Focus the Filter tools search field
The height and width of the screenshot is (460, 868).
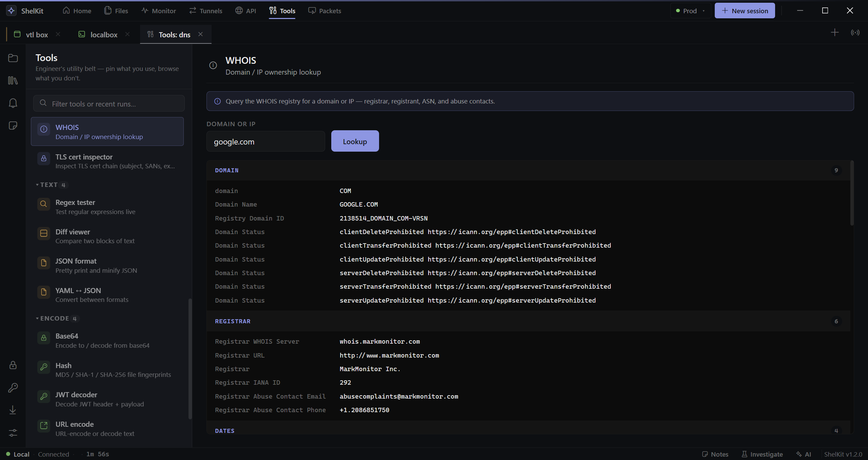(x=109, y=103)
